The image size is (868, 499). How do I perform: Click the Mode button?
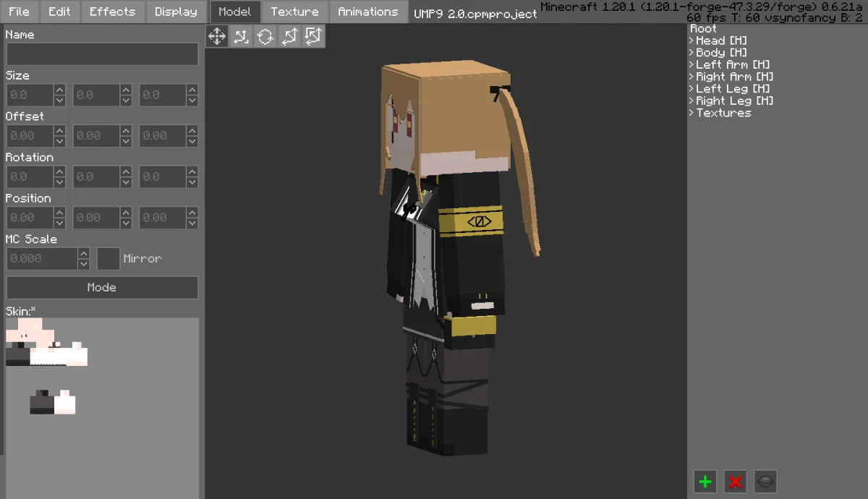click(x=102, y=287)
